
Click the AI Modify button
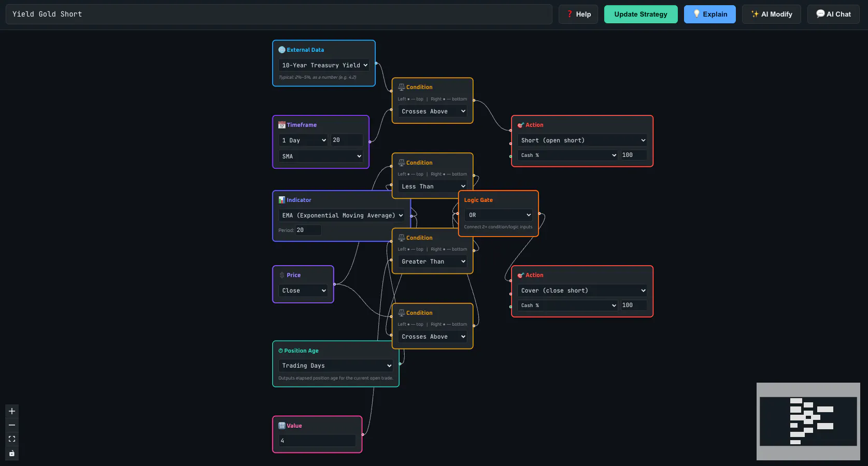click(x=772, y=14)
